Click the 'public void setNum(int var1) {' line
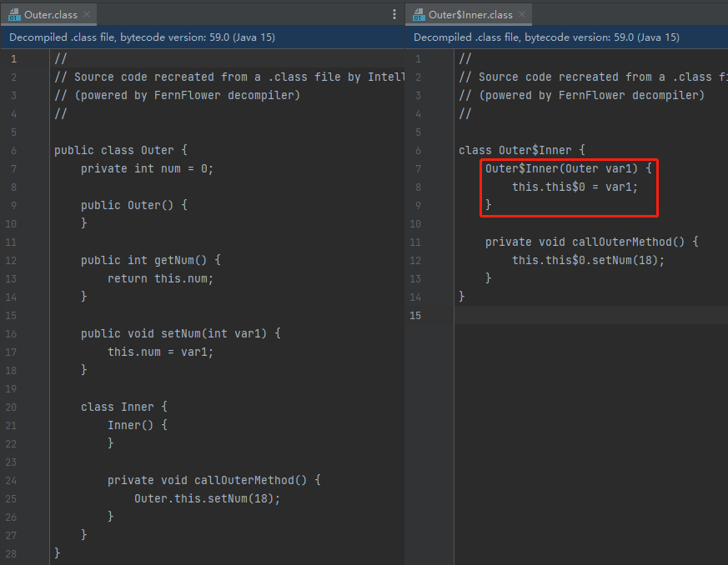Image resolution: width=728 pixels, height=565 pixels. point(181,333)
